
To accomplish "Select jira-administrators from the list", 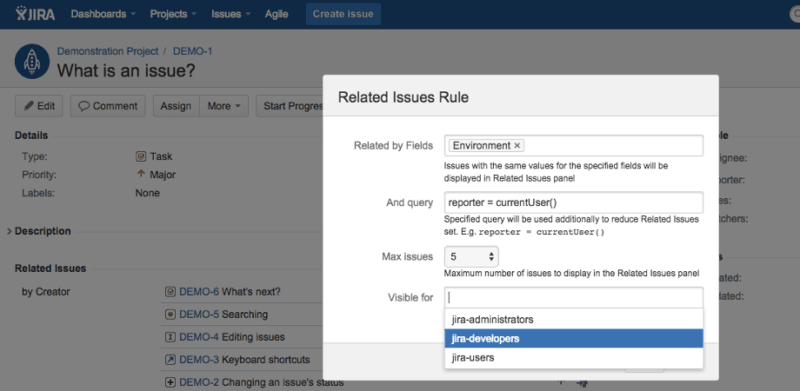I will coord(573,320).
